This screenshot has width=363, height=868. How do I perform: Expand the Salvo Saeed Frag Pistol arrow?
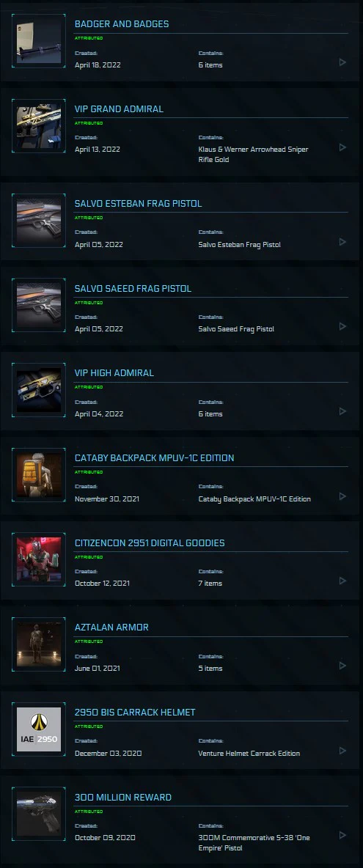[342, 327]
